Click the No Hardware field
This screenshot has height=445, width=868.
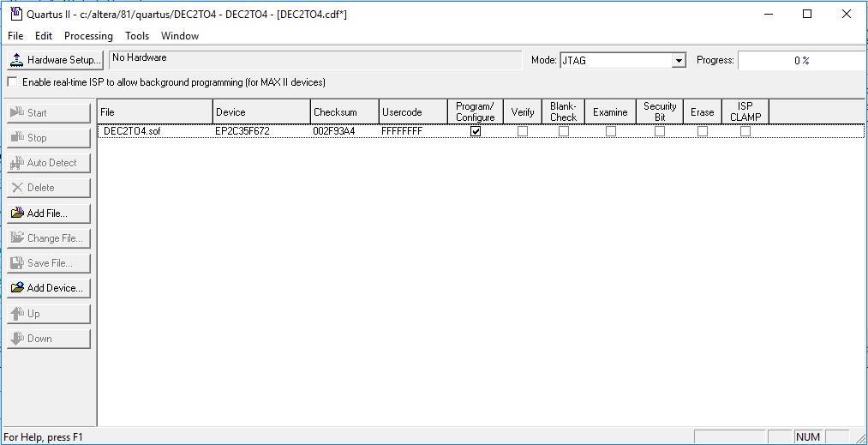pyautogui.click(x=315, y=60)
